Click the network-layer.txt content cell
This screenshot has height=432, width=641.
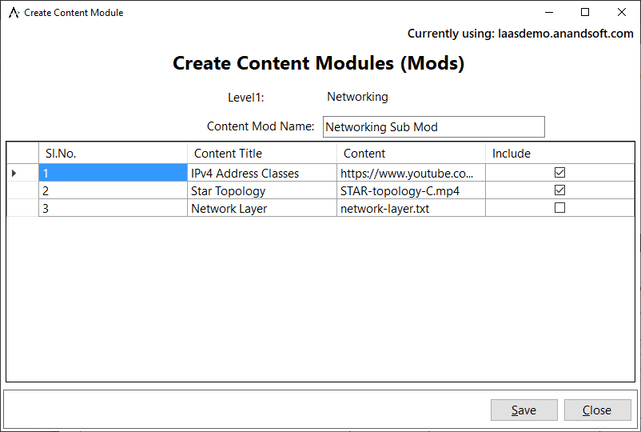[x=411, y=208]
